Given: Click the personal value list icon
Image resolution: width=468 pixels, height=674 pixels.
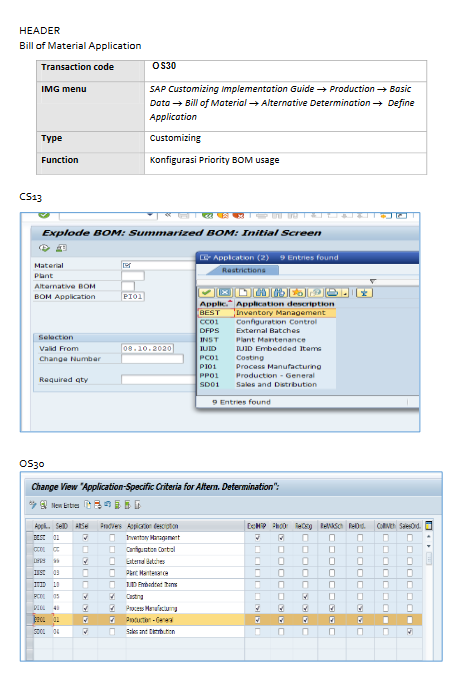Looking at the screenshot, I should pos(364,293).
